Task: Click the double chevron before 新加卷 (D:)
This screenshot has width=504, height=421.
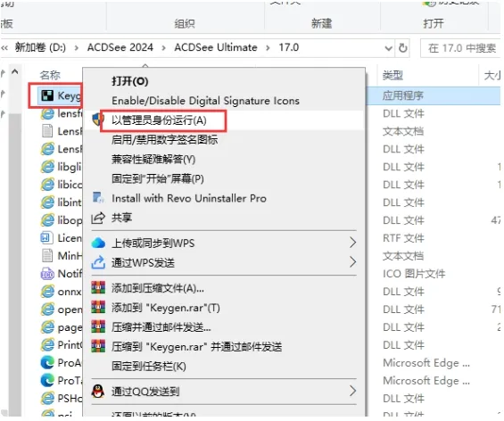Action: coord(4,48)
